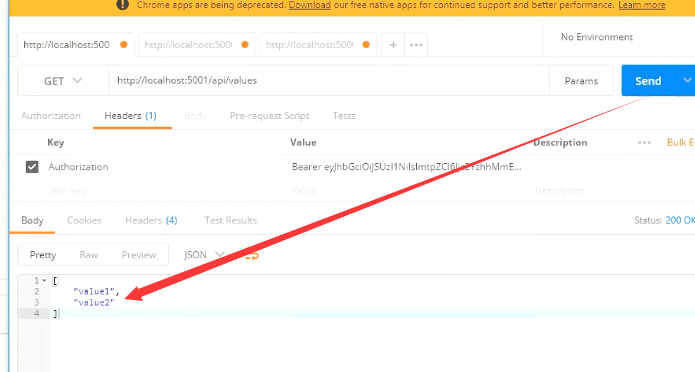Click the orange unsaved dot on second tab
The width and height of the screenshot is (695, 372).
click(245, 44)
